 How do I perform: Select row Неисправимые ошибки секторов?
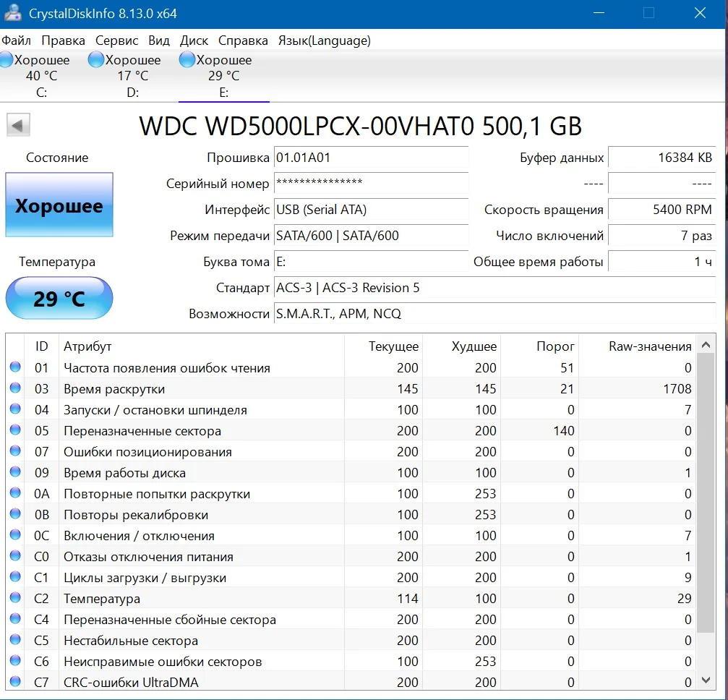[351, 661]
